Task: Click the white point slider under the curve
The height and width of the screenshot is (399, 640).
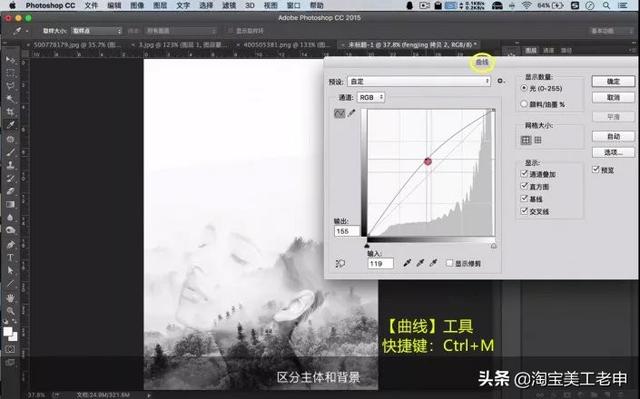Action: 493,246
